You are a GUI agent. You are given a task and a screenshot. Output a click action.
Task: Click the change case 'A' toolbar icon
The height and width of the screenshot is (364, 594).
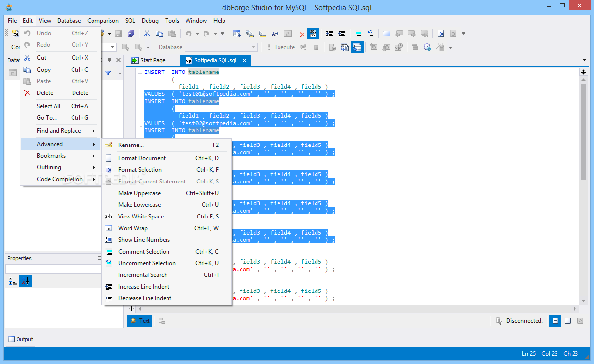(275, 34)
